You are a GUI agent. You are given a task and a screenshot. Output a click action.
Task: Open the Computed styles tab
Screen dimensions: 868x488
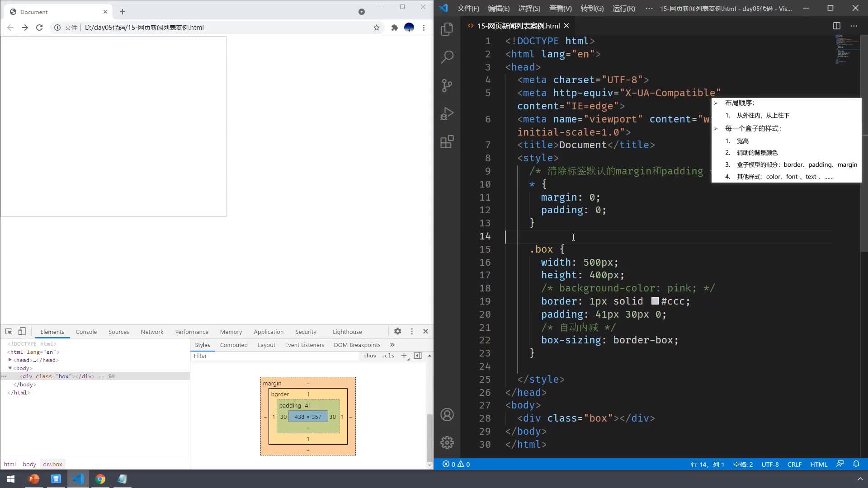234,345
